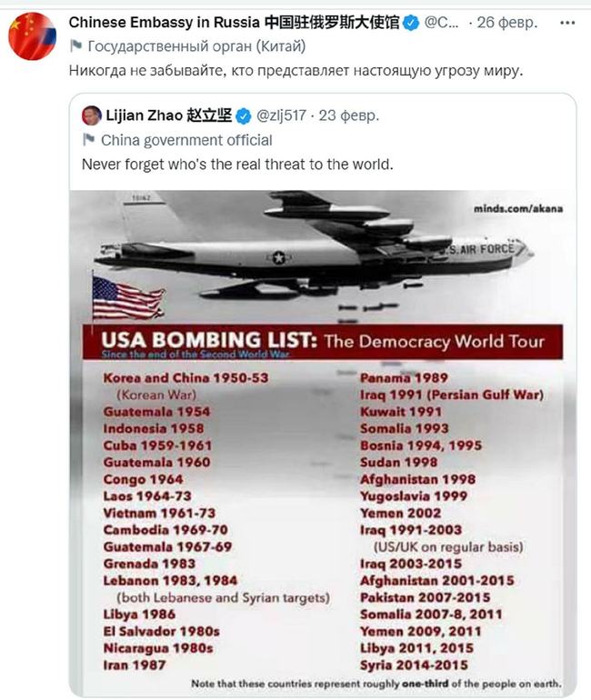This screenshot has height=700, width=591.
Task: Open the tweet via the 26 февр. timestamp
Action: click(x=507, y=22)
